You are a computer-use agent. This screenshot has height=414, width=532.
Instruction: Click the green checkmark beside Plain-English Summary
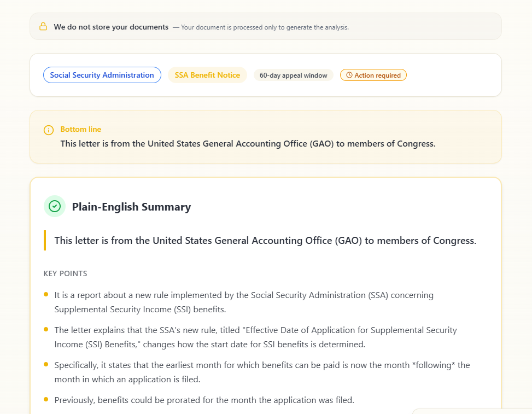pyautogui.click(x=54, y=206)
